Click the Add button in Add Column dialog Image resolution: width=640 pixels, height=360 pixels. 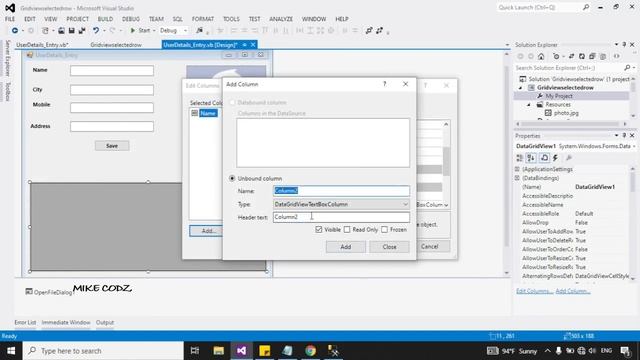pos(346,247)
